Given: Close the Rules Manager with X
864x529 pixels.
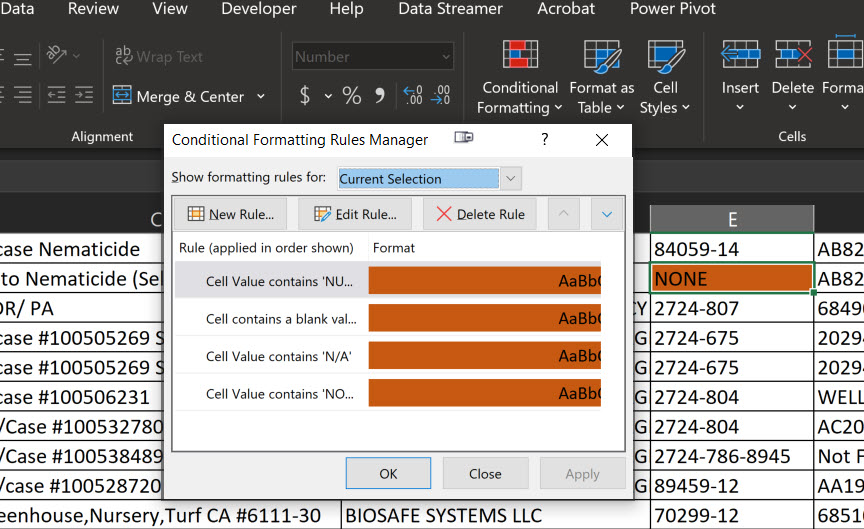Looking at the screenshot, I should [602, 140].
